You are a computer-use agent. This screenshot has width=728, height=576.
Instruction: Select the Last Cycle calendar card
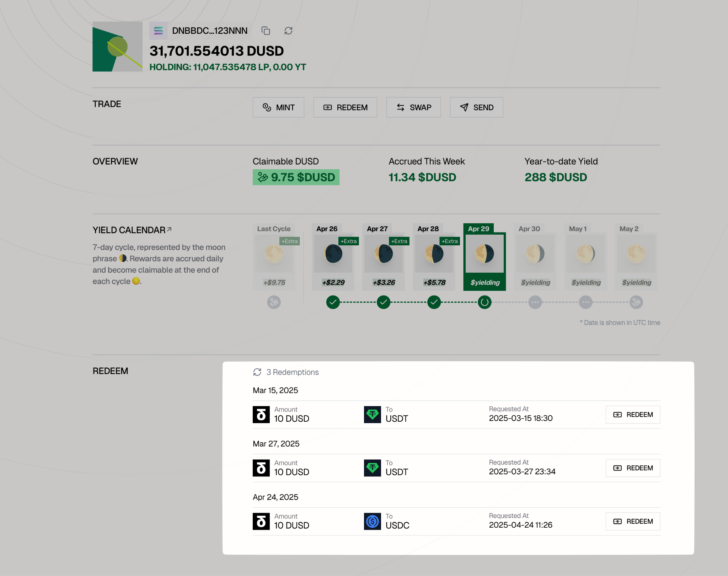pos(274,257)
